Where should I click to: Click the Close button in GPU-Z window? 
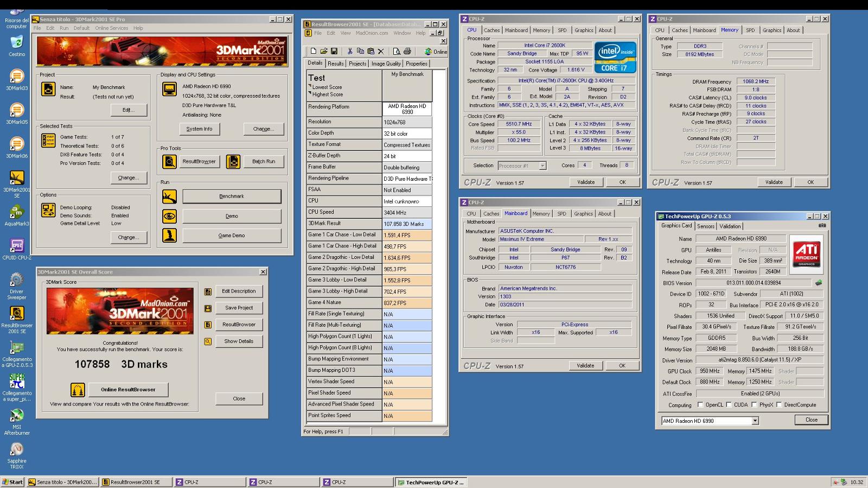point(812,420)
